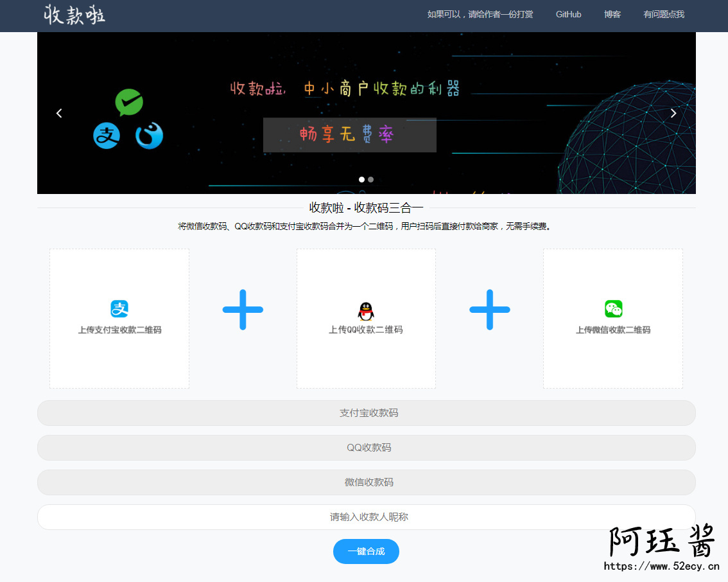Screen dimensions: 728x582
Task: Click the green WeChat Pay banner icon
Action: point(129,102)
